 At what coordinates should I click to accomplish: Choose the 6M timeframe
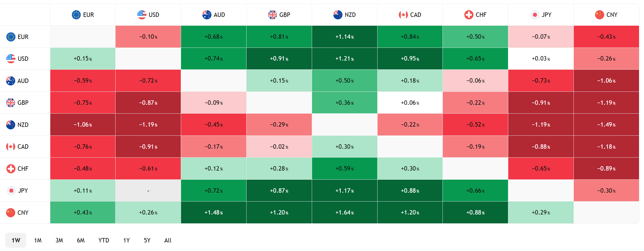(81, 240)
